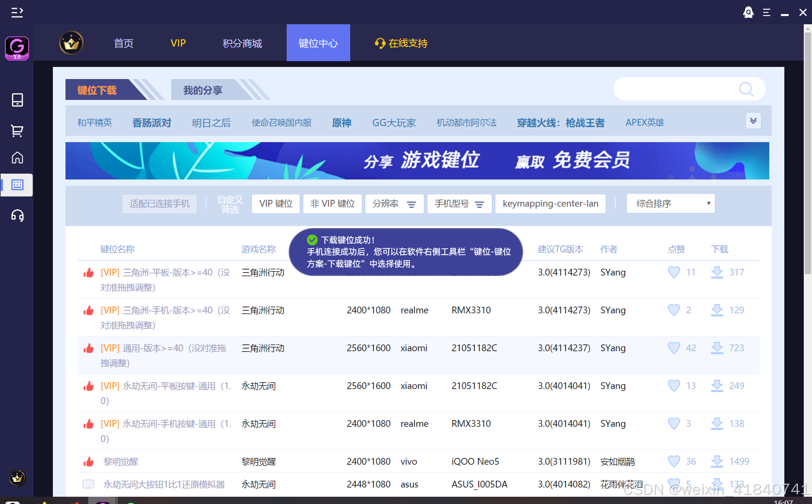The image size is (812, 504).
Task: Click thumbs-up icon on 黎明觉醒 row
Action: (88, 462)
